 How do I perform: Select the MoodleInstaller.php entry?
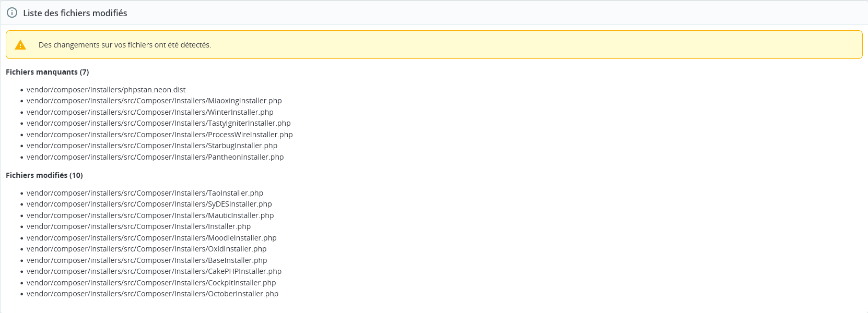[151, 238]
